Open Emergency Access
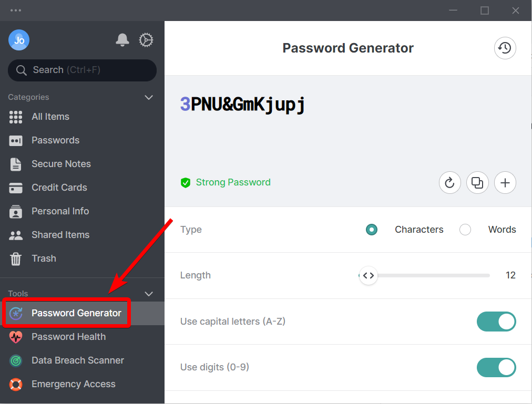 73,384
